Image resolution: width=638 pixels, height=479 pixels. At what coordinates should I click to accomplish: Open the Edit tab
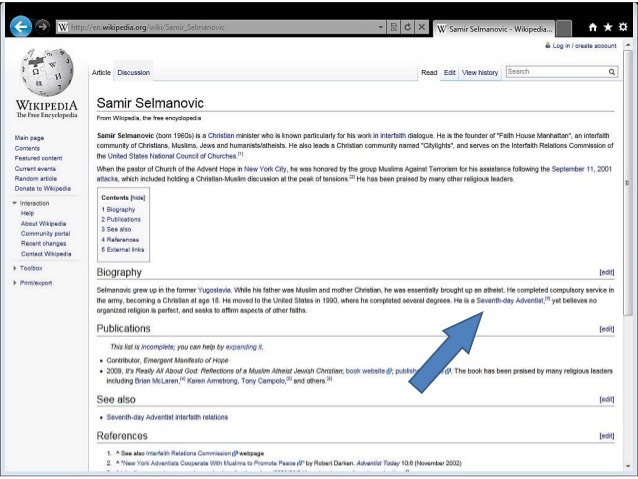tap(450, 72)
